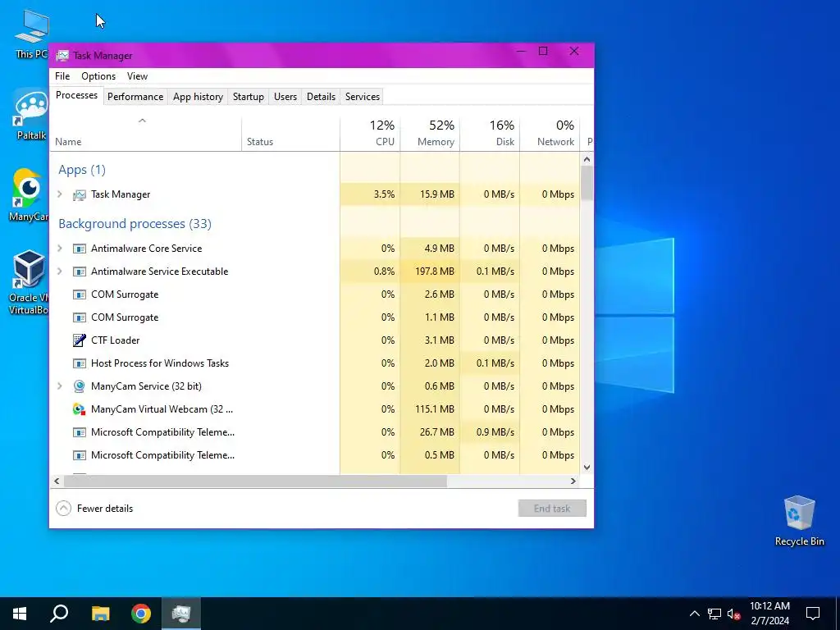840x630 pixels.
Task: Click the ManyCam Service webcam icon
Action: tap(80, 386)
